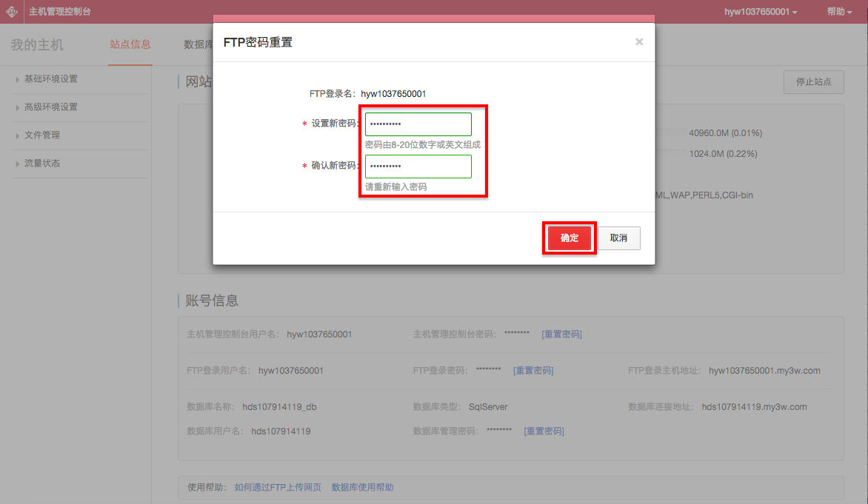The width and height of the screenshot is (868, 504).
Task: Confirm with the 确定 button
Action: click(569, 238)
